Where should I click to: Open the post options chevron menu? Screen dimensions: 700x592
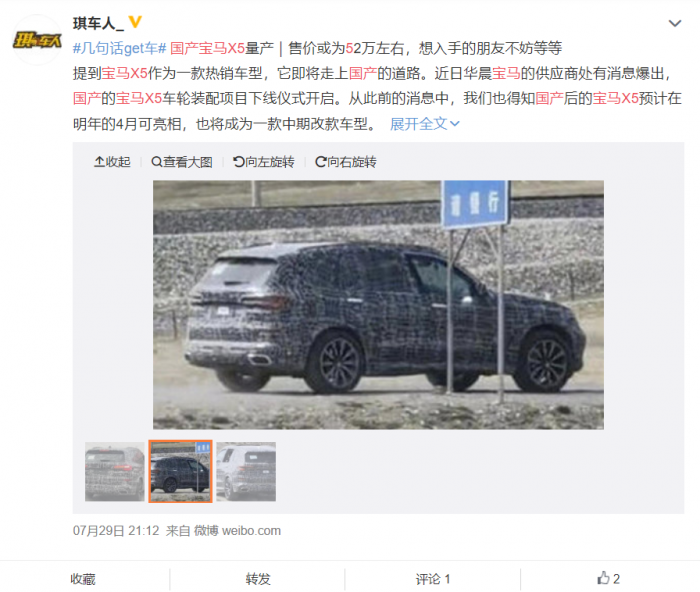[x=675, y=23]
